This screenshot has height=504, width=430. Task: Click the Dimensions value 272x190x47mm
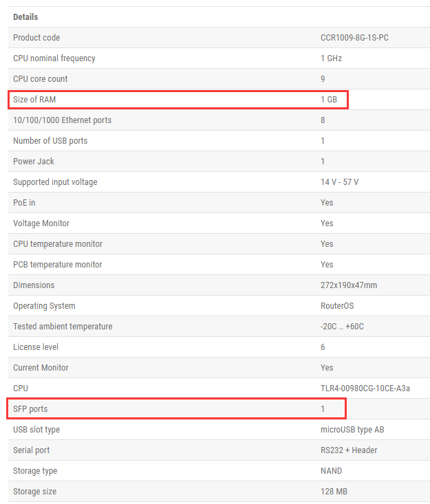pyautogui.click(x=349, y=285)
